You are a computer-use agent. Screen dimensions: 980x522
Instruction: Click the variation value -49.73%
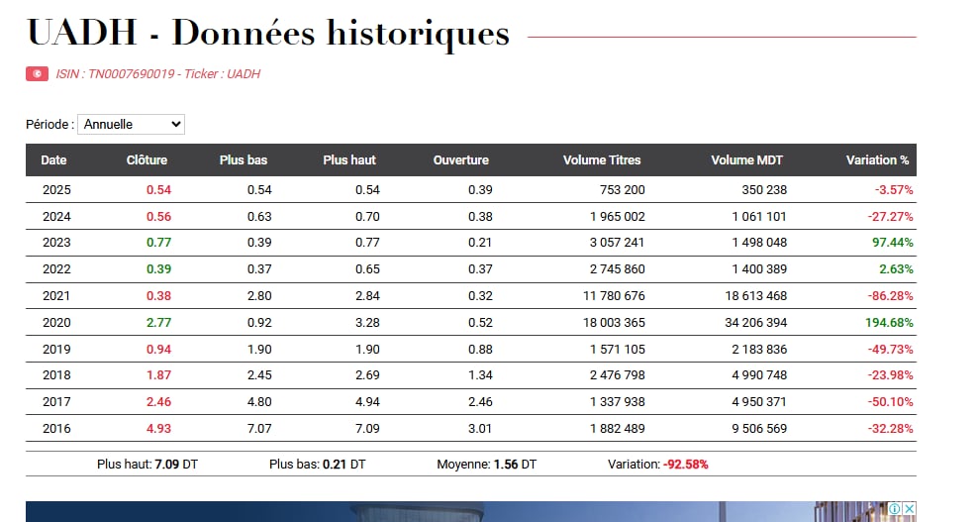click(x=890, y=350)
